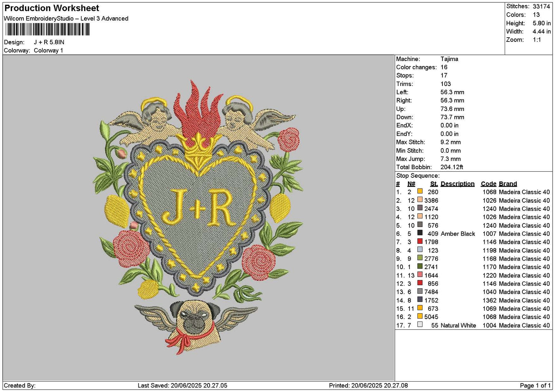Screen dimensions: 555x392
Task: Click the 'Color changes:' label
Action: 416,67
